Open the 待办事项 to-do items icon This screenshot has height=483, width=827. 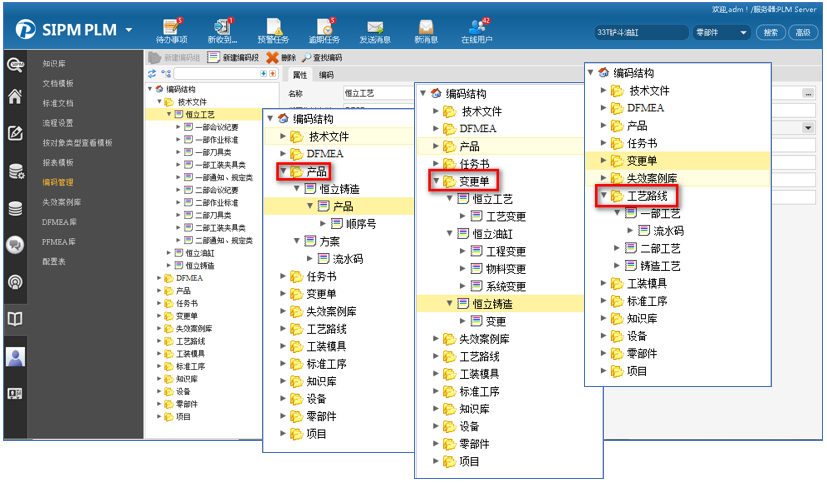(x=172, y=30)
